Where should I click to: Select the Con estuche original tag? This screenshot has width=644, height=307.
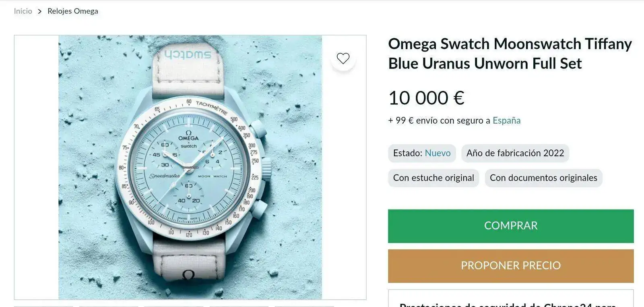click(x=433, y=178)
